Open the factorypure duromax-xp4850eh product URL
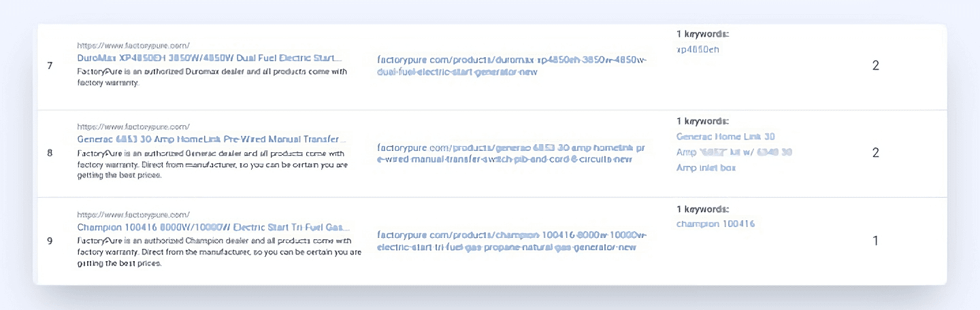The image size is (980, 310). pyautogui.click(x=512, y=65)
